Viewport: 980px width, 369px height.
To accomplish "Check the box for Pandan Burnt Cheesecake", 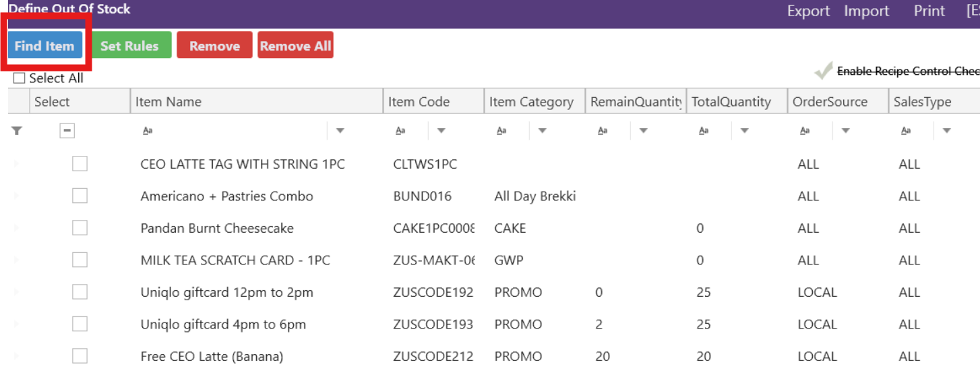I will pos(80,228).
